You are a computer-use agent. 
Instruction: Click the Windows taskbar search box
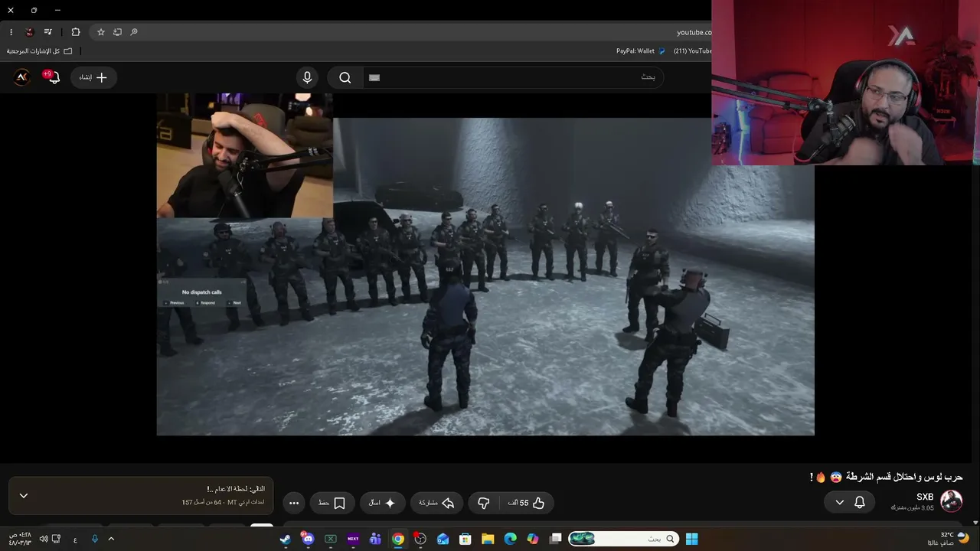624,539
